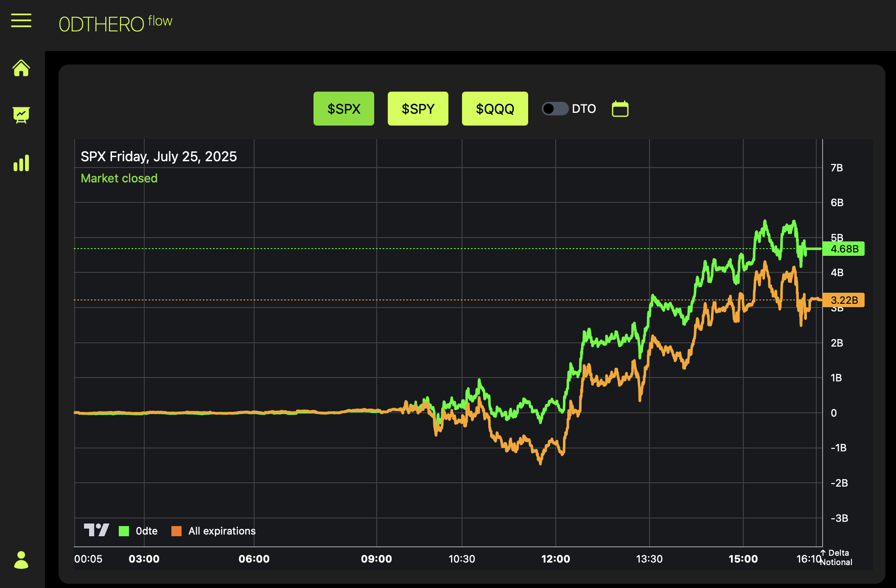This screenshot has width=896, height=588.
Task: Switch to the $QQQ ticker
Action: 495,109
